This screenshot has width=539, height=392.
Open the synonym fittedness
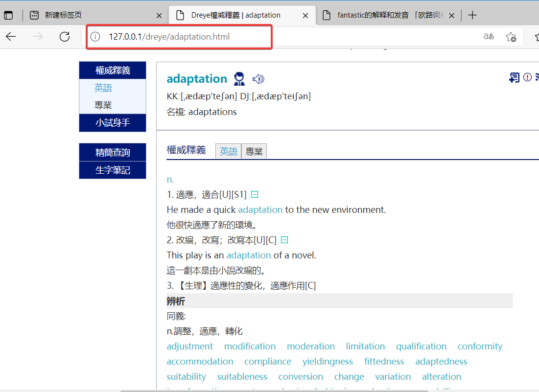[384, 362]
